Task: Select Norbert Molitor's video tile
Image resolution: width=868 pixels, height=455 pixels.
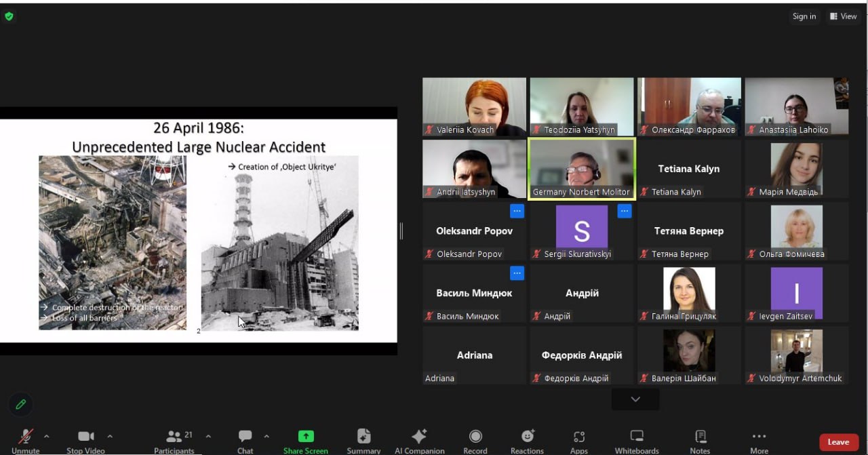Action: tap(581, 168)
